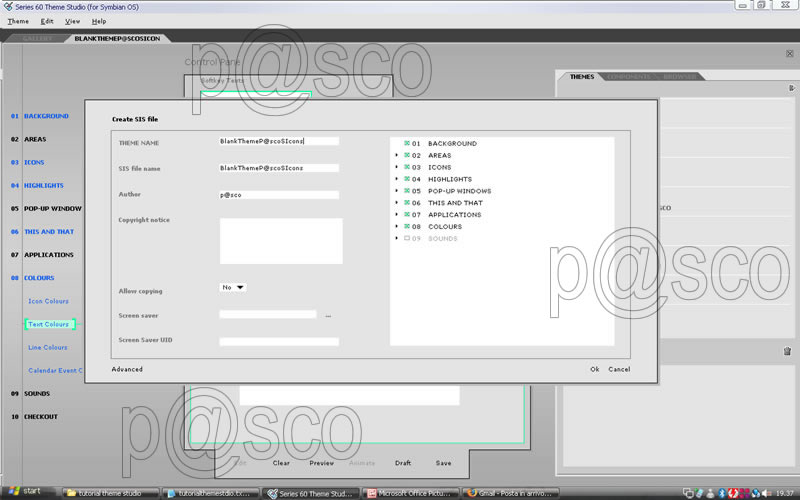
Task: Expand the 03 ICONS tree arrow
Action: click(x=397, y=167)
